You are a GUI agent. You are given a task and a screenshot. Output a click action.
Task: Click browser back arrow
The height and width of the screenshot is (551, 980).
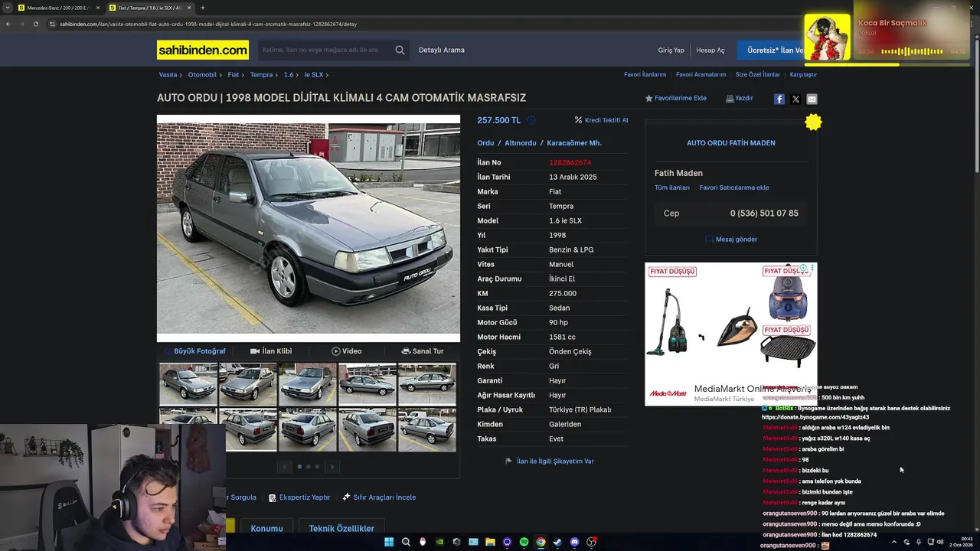pyautogui.click(x=8, y=24)
